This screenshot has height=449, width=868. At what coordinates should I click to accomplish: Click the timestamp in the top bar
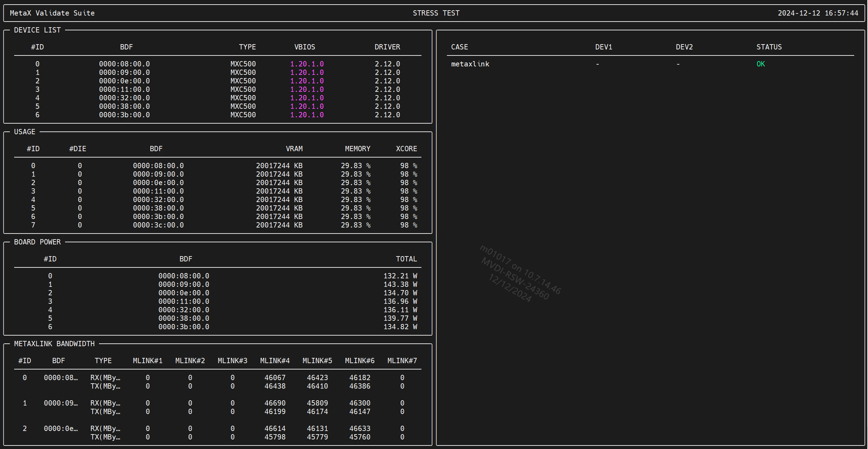[x=818, y=13]
